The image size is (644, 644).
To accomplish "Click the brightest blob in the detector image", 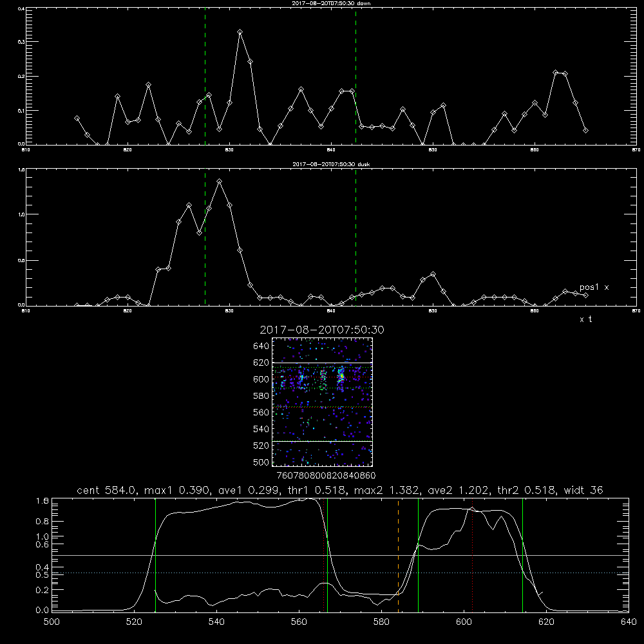I will coord(341,377).
